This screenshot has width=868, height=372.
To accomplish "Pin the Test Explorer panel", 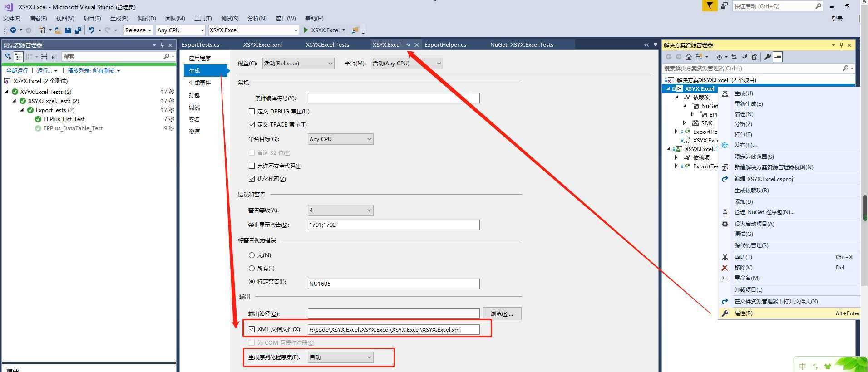I will click(x=162, y=45).
